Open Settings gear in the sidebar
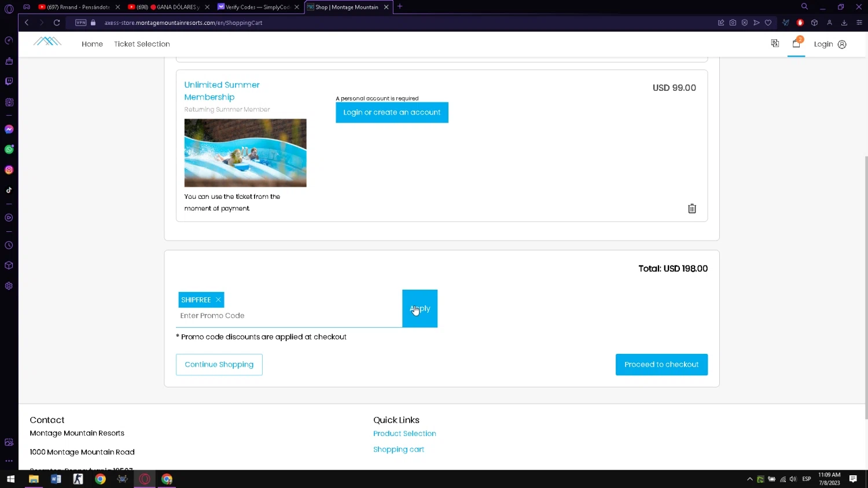Viewport: 868px width, 488px height. (x=9, y=286)
